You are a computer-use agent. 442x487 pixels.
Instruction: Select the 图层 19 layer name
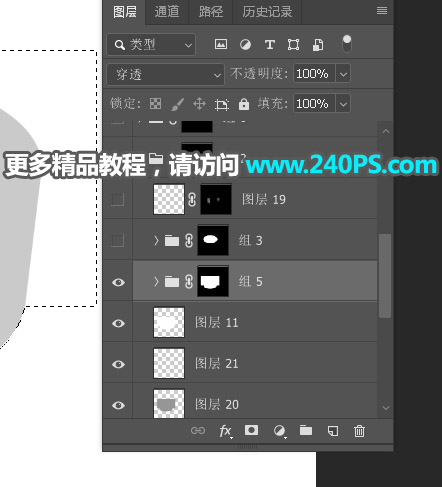click(264, 199)
